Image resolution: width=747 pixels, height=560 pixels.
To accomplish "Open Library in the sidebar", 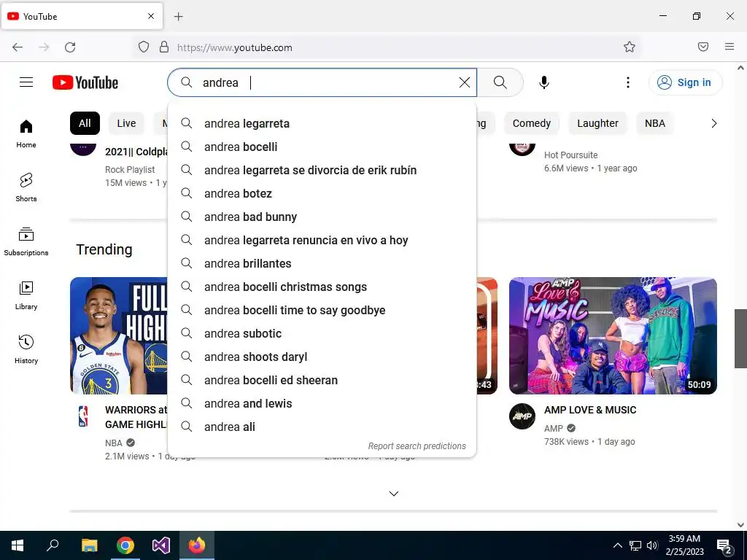I will pyautogui.click(x=26, y=295).
